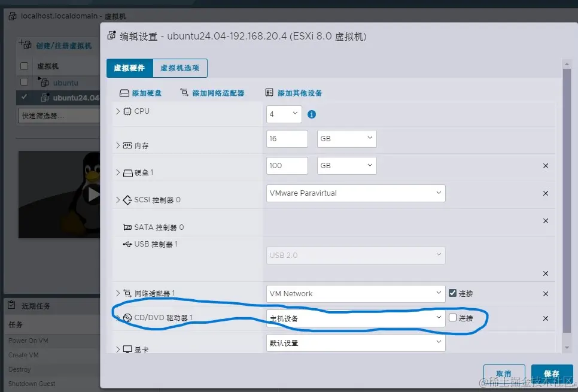Click Add other device link
The height and width of the screenshot is (392, 578).
[300, 93]
